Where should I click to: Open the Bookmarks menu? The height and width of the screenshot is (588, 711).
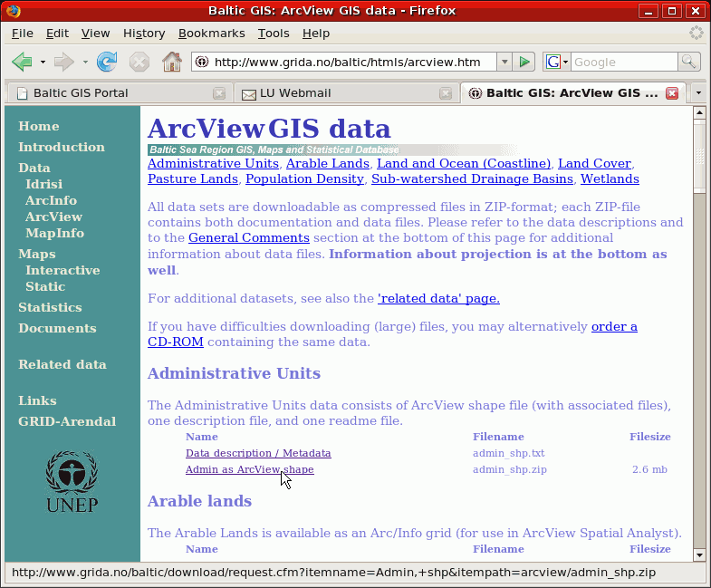211,34
